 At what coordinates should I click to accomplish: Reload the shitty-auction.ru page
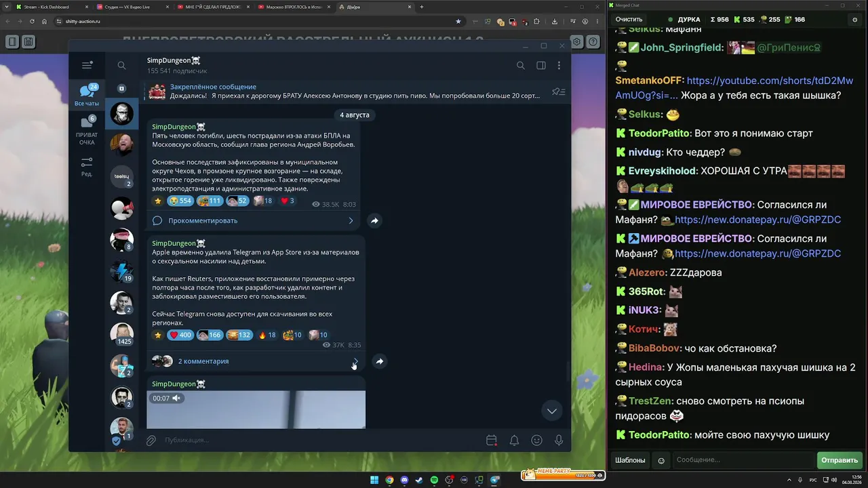pos(32,22)
